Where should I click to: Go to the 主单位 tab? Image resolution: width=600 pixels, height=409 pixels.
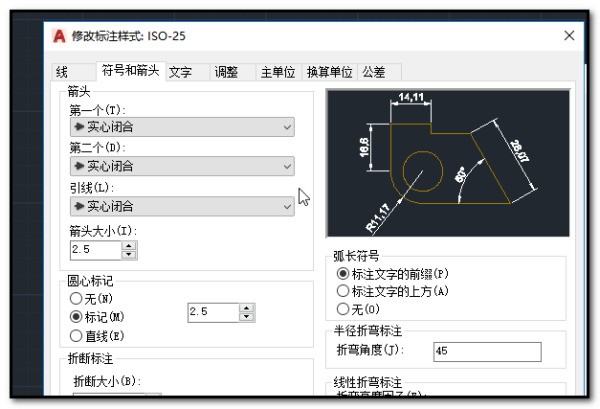point(277,72)
